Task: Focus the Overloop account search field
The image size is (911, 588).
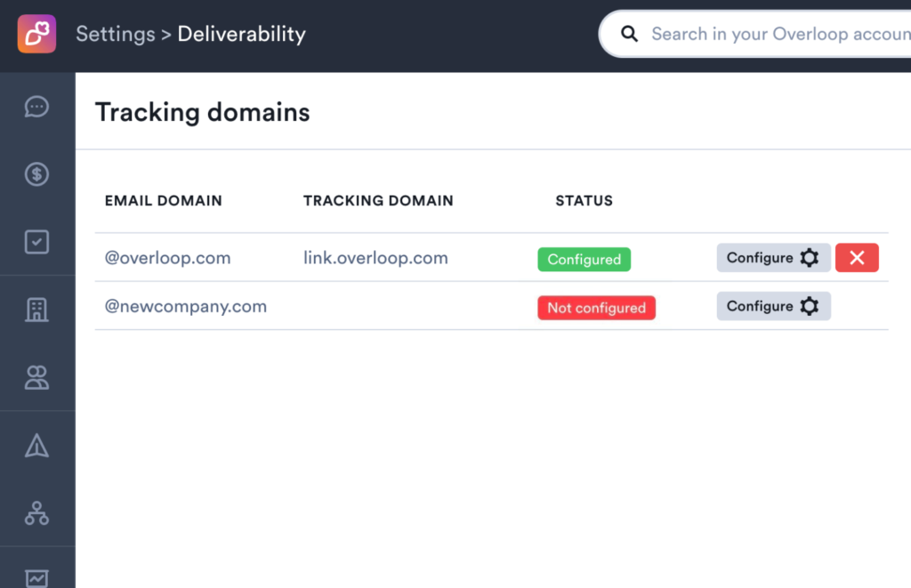Action: [x=755, y=34]
